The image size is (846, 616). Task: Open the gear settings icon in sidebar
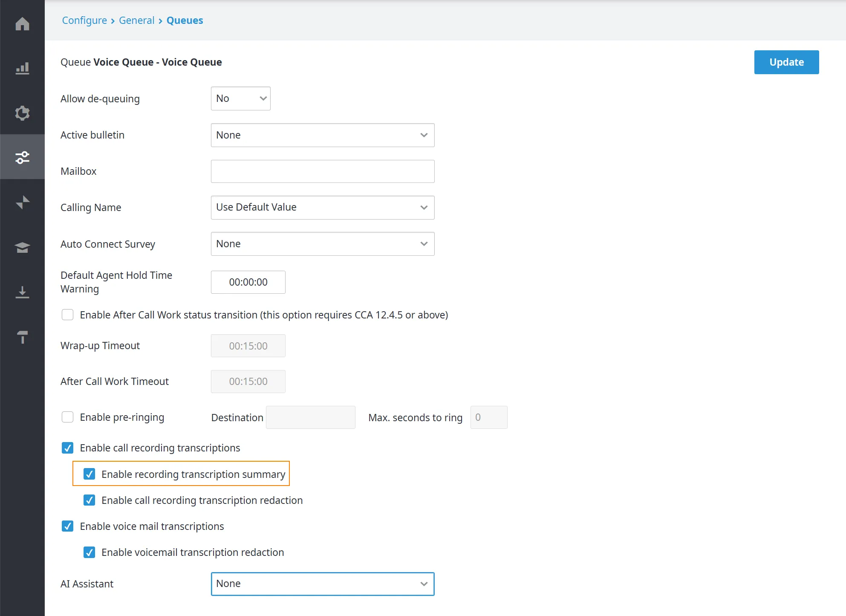pyautogui.click(x=22, y=113)
